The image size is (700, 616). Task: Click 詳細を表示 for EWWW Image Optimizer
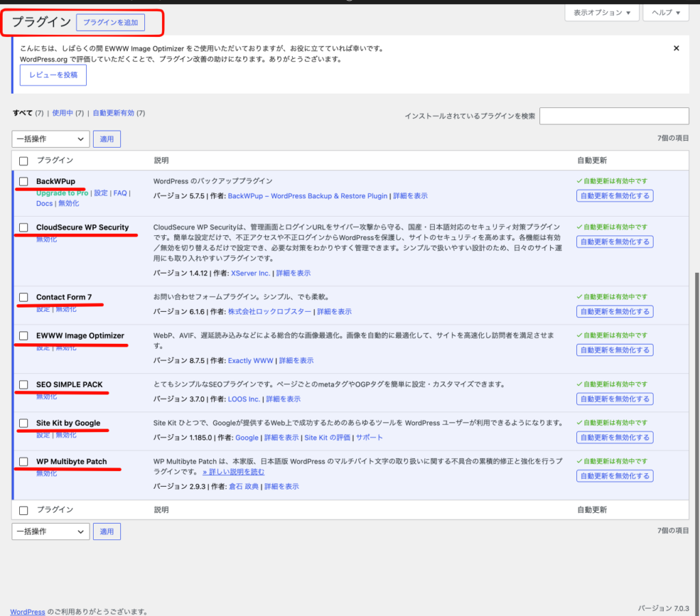click(x=297, y=361)
